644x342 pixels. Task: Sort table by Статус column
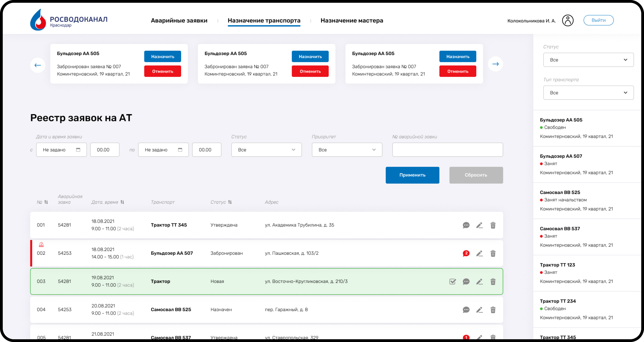tap(230, 202)
